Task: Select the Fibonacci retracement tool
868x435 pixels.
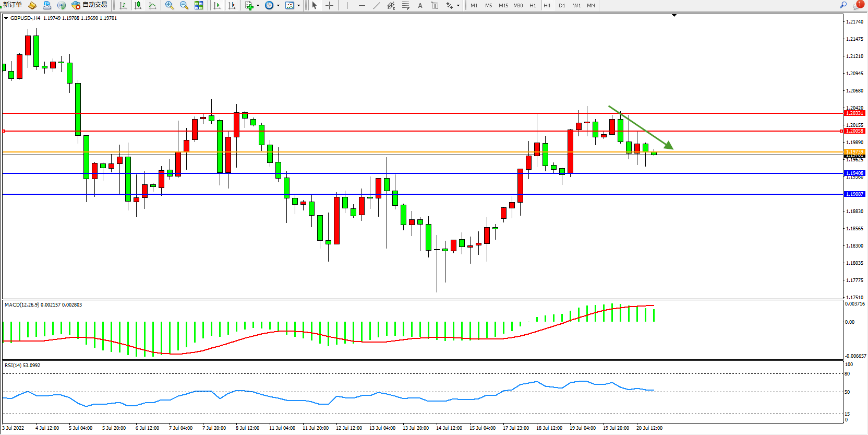Action: pos(406,5)
